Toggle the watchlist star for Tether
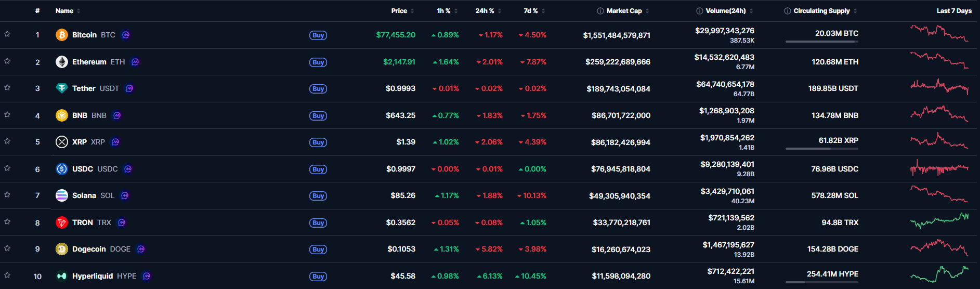980x289 pixels. tap(7, 87)
